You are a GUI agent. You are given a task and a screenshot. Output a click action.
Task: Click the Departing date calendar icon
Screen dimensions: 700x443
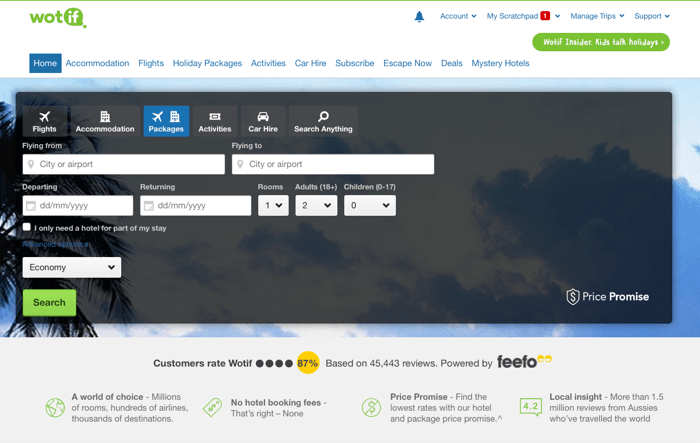click(x=31, y=206)
